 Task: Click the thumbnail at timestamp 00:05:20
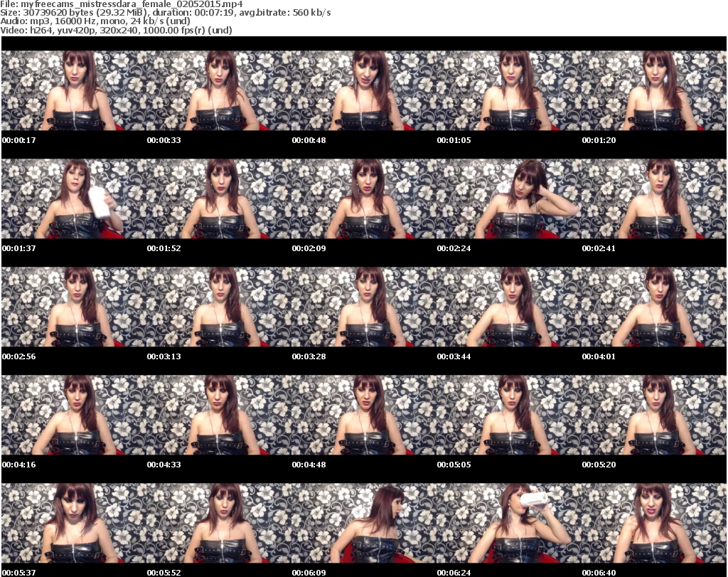click(x=654, y=415)
